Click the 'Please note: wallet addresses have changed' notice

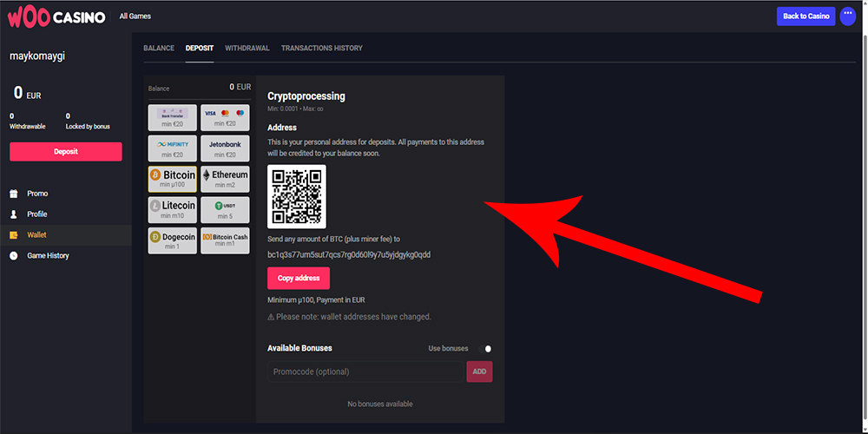tap(349, 317)
